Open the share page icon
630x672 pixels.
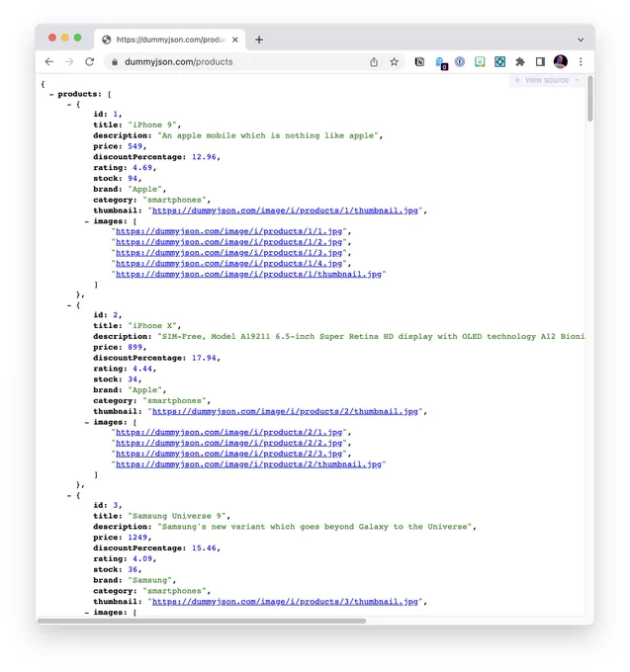pyautogui.click(x=374, y=62)
